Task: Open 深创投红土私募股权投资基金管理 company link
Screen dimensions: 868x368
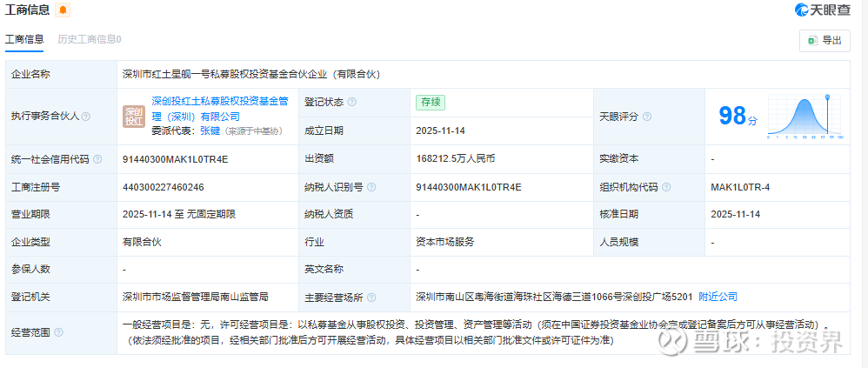Action: 220,109
